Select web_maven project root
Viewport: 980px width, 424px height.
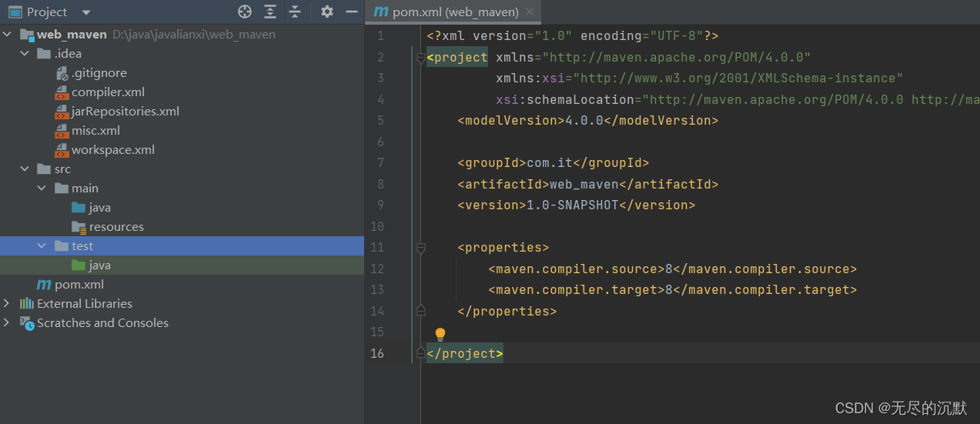(x=72, y=35)
